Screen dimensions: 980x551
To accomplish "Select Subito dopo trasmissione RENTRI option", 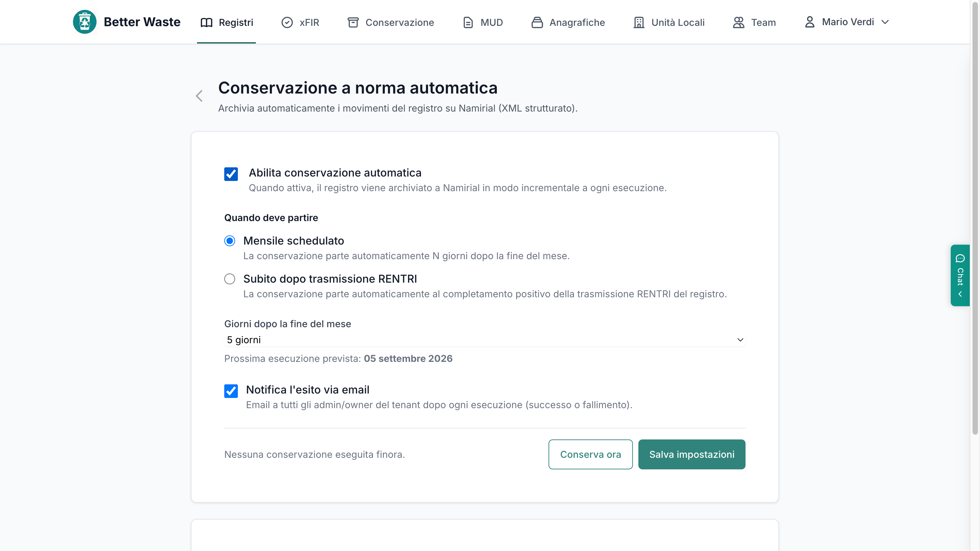I will (x=229, y=279).
